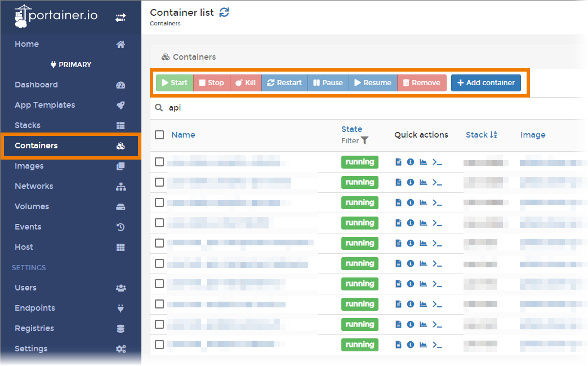Click the Images stacked-copies icon in the sidebar

click(121, 166)
